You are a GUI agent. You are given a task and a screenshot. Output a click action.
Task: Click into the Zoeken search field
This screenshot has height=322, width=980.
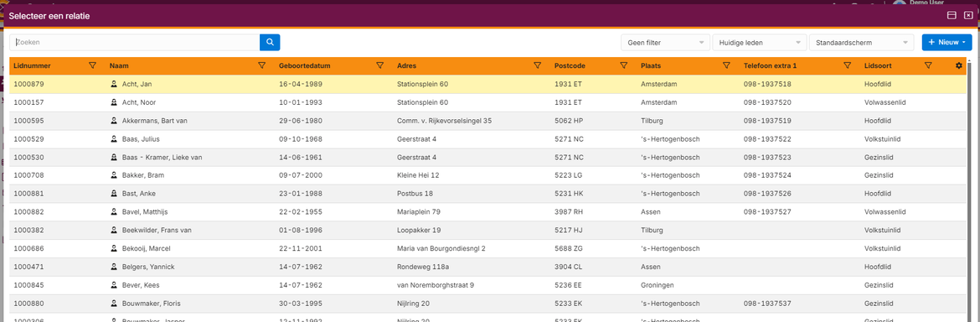click(x=134, y=43)
